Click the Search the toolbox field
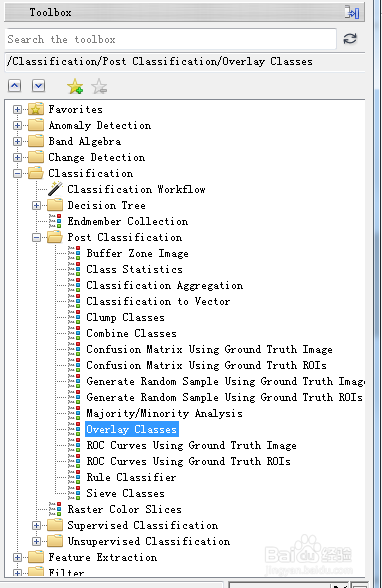This screenshot has height=588, width=382. (x=171, y=39)
